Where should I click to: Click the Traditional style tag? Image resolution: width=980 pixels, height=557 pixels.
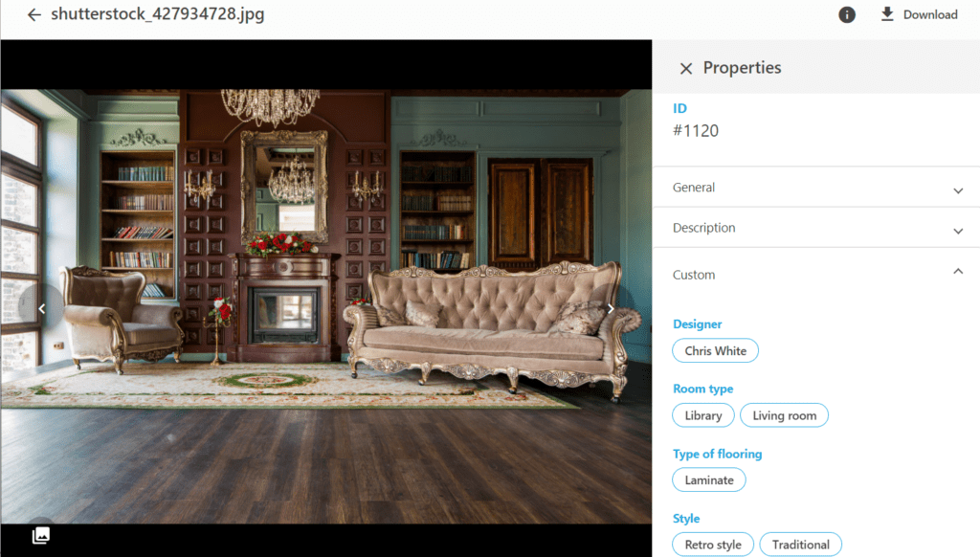(801, 545)
